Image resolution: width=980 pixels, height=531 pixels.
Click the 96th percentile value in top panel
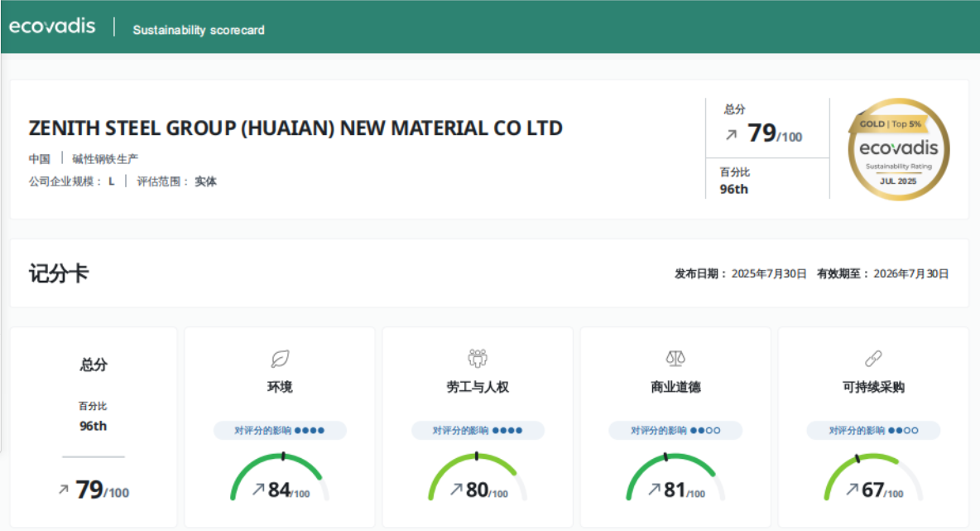[734, 189]
